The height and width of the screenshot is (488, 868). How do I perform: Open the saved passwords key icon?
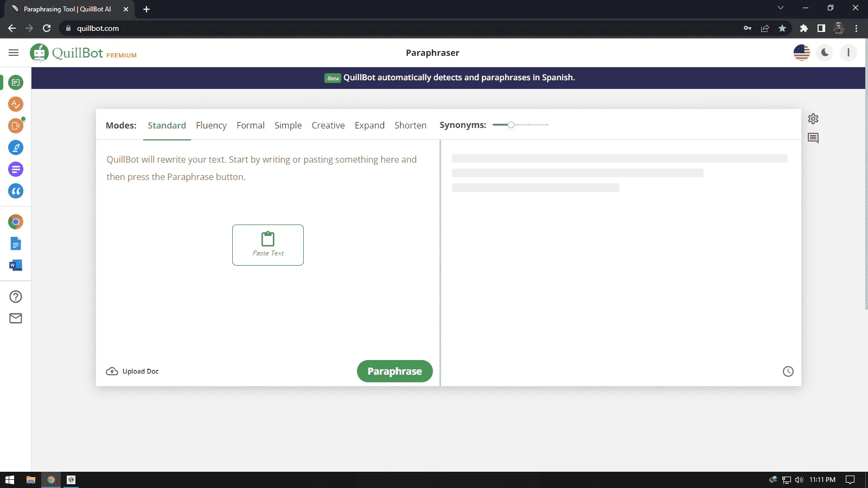point(748,28)
